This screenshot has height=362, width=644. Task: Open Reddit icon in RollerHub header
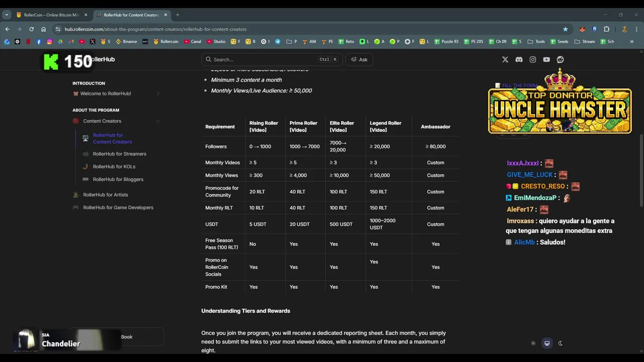coord(560,59)
